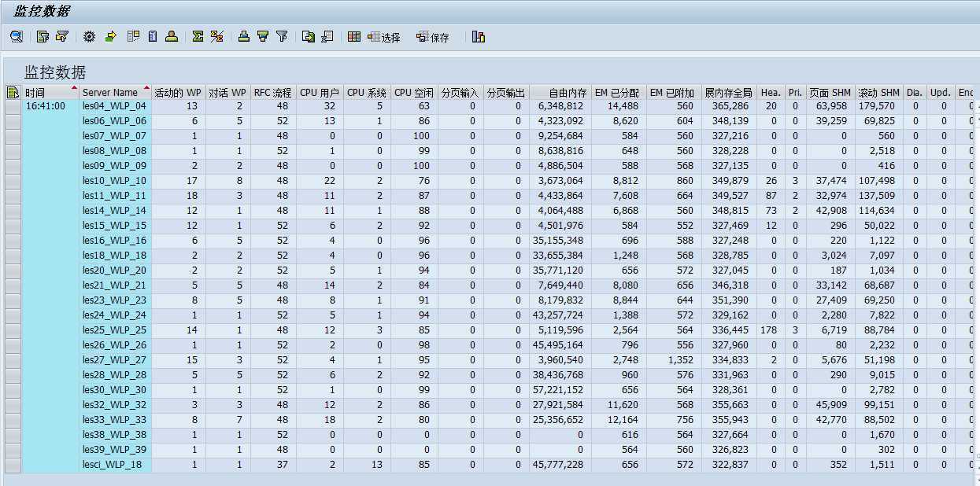Click free memory value 57,221,152
This screenshot has width=980, height=486.
(x=558, y=390)
